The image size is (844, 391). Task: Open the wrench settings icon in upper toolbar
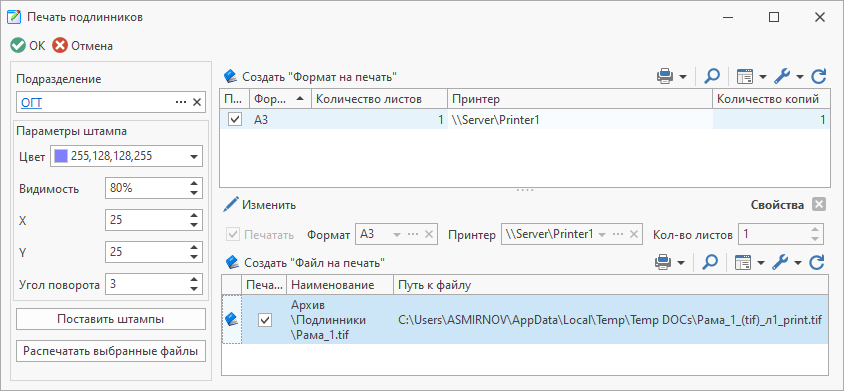click(782, 77)
